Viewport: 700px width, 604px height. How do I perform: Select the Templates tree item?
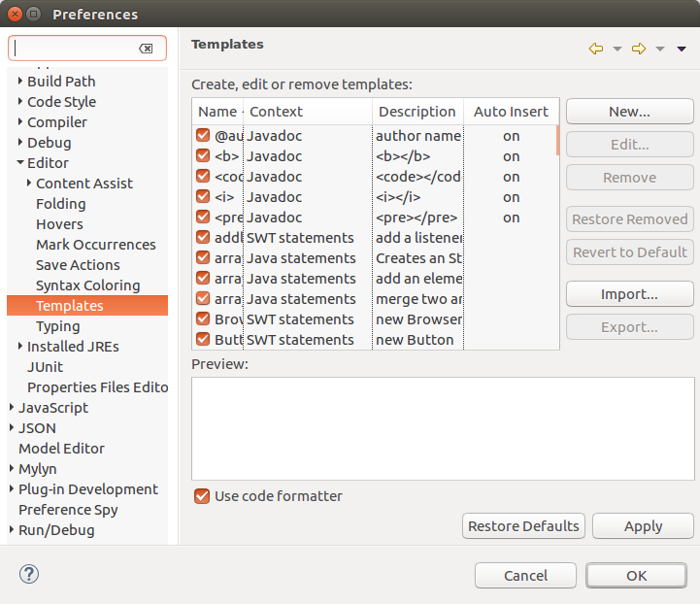87,306
